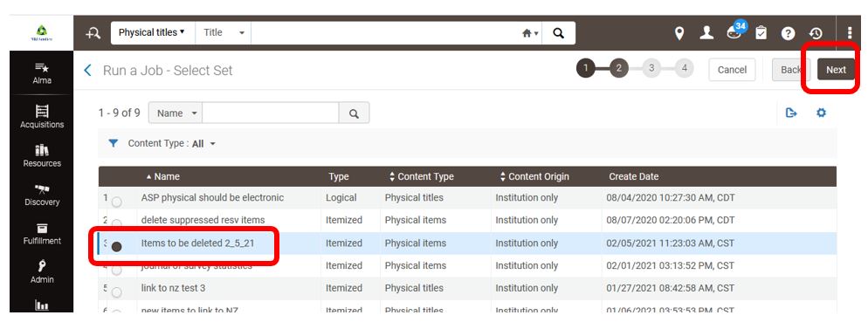
Task: Click the magnifier search button in top bar
Action: [559, 33]
